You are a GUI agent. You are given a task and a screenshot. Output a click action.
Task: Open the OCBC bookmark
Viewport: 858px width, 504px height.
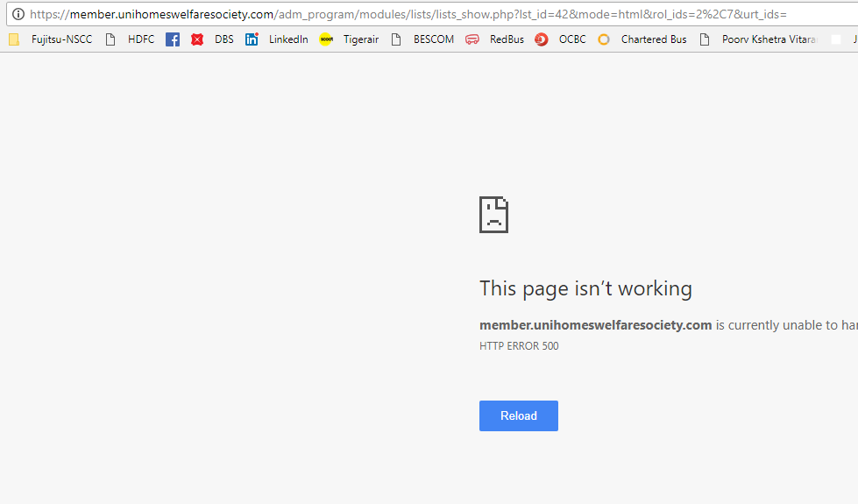(560, 39)
